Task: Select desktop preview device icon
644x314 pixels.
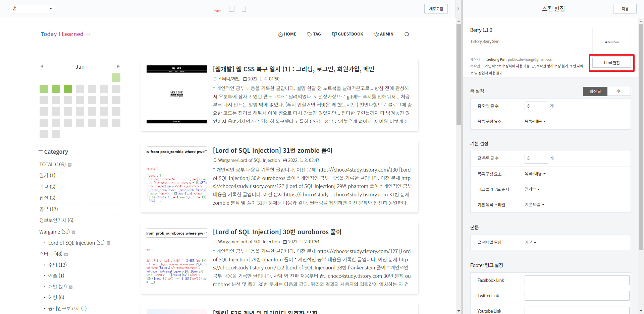Action: coord(217,9)
